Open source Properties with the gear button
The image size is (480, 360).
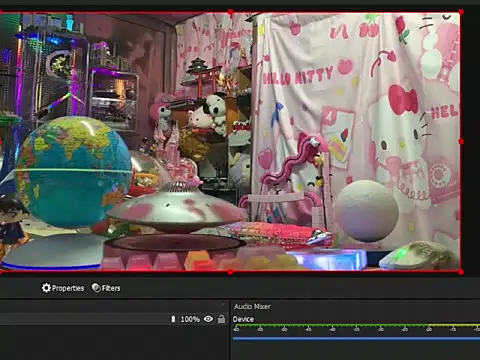63,288
